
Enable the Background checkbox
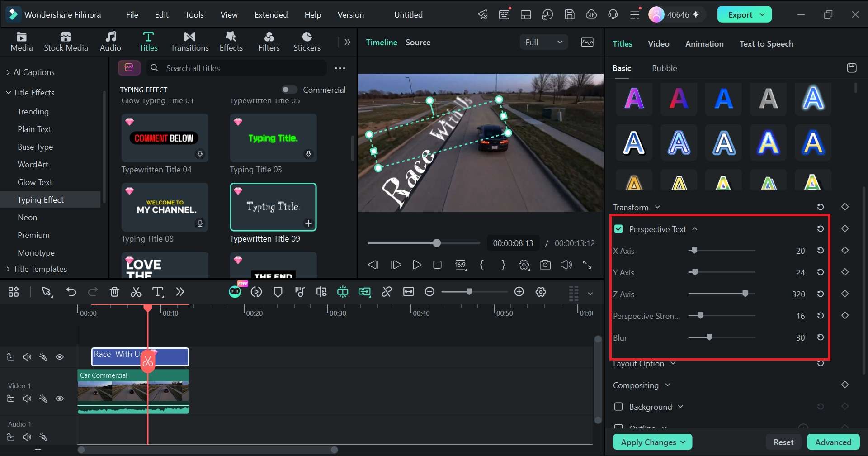618,407
